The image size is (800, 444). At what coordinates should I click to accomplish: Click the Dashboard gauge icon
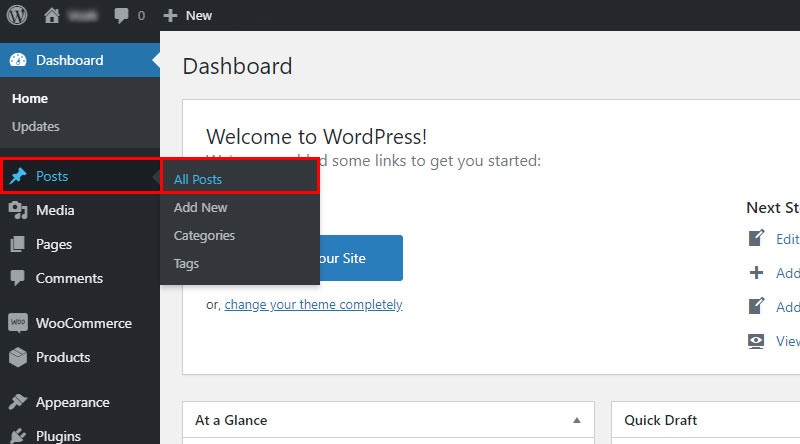(x=18, y=60)
